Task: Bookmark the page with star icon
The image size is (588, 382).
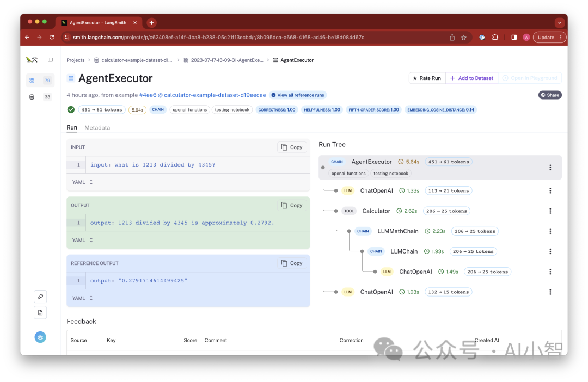Action: tap(464, 37)
